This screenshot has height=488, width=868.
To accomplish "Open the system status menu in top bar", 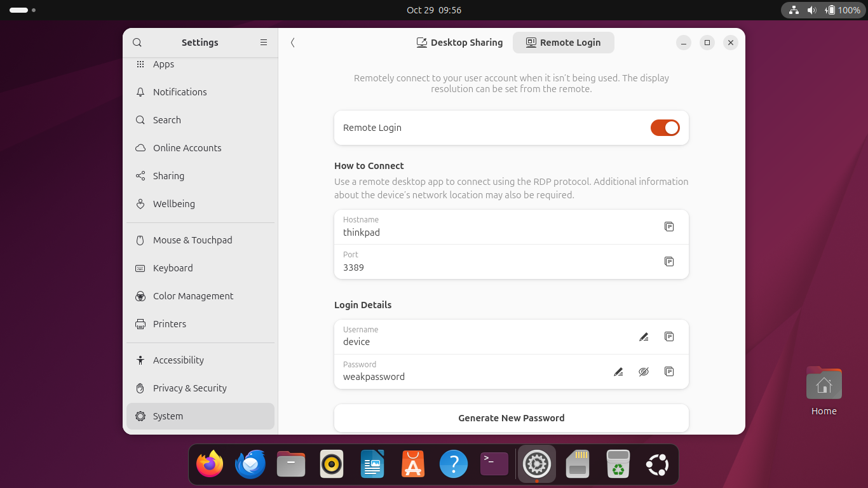I will point(824,10).
